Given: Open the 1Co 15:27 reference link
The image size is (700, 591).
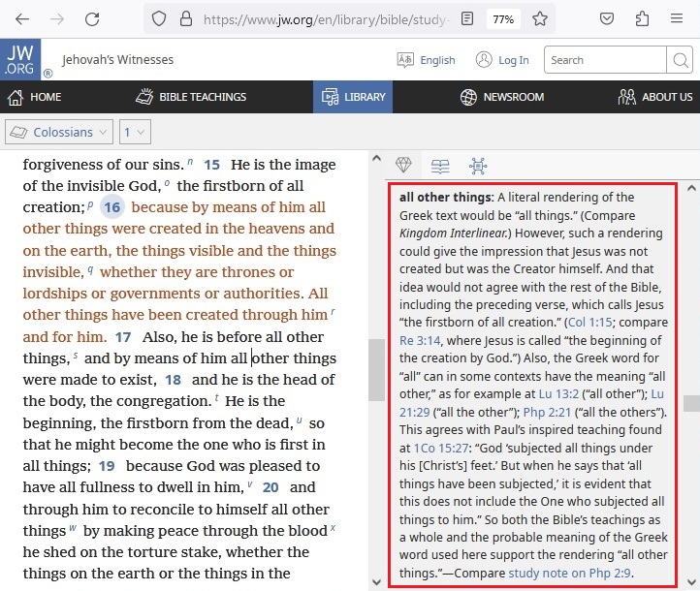Looking at the screenshot, I should [x=441, y=448].
